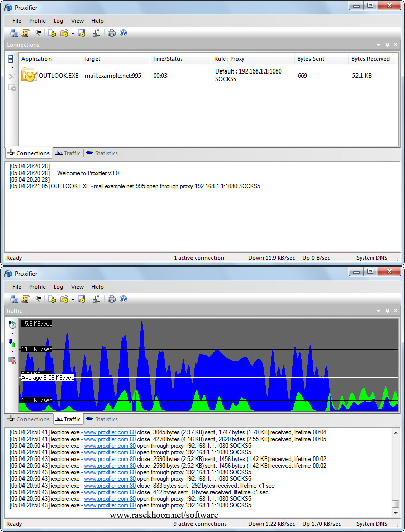Close the Traffic pane with its X

pos(396,311)
